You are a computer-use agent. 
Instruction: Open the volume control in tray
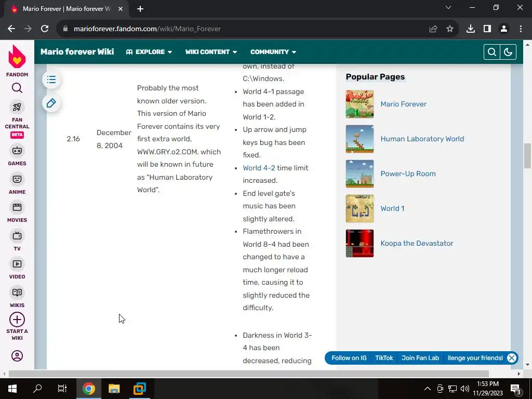click(x=465, y=389)
